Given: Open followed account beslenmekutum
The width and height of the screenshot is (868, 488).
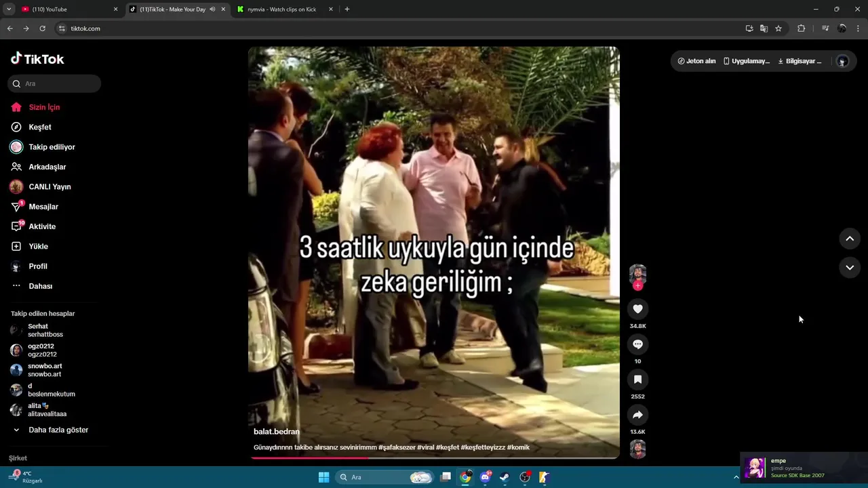Looking at the screenshot, I should [42, 390].
